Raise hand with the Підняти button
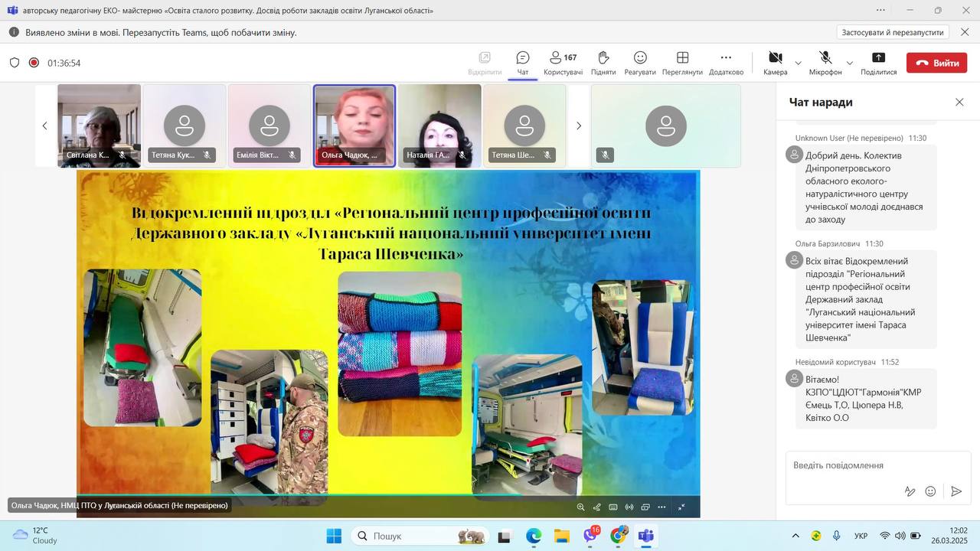Screen dimensions: 980x551 [603, 63]
